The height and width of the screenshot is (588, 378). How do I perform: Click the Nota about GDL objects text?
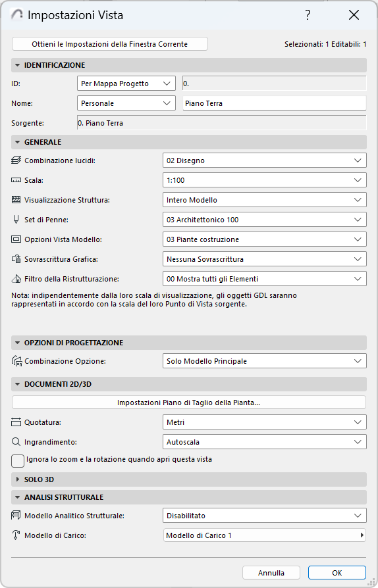[154, 300]
